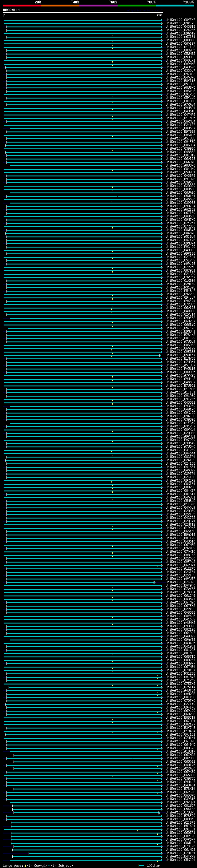The height and width of the screenshot is (868, 197).
Task: Select subject label UniRef100_B9A0T9
Action: tap(180, 33)
